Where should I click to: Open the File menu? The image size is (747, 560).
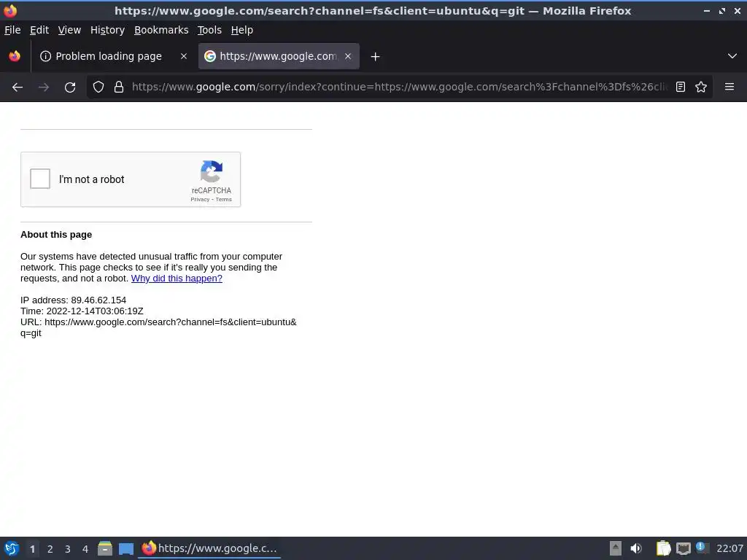pyautogui.click(x=12, y=30)
